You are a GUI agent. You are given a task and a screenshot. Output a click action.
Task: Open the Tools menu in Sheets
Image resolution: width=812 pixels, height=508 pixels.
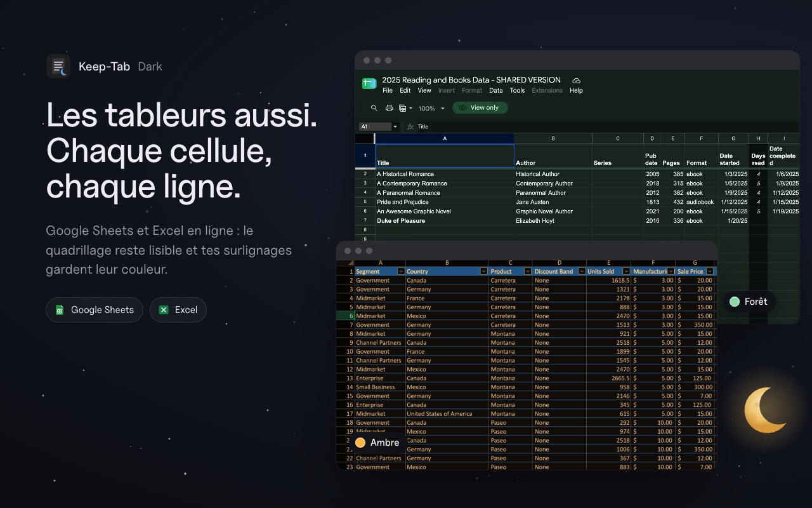pos(518,90)
